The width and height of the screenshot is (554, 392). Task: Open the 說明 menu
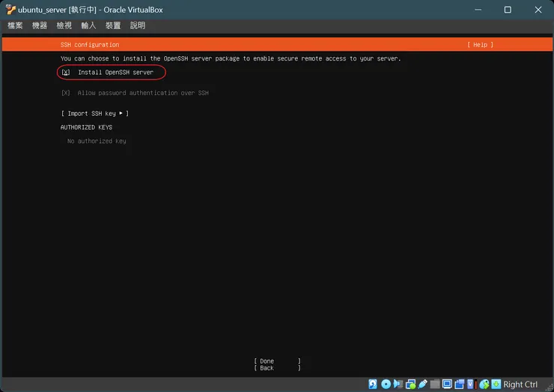pyautogui.click(x=138, y=25)
